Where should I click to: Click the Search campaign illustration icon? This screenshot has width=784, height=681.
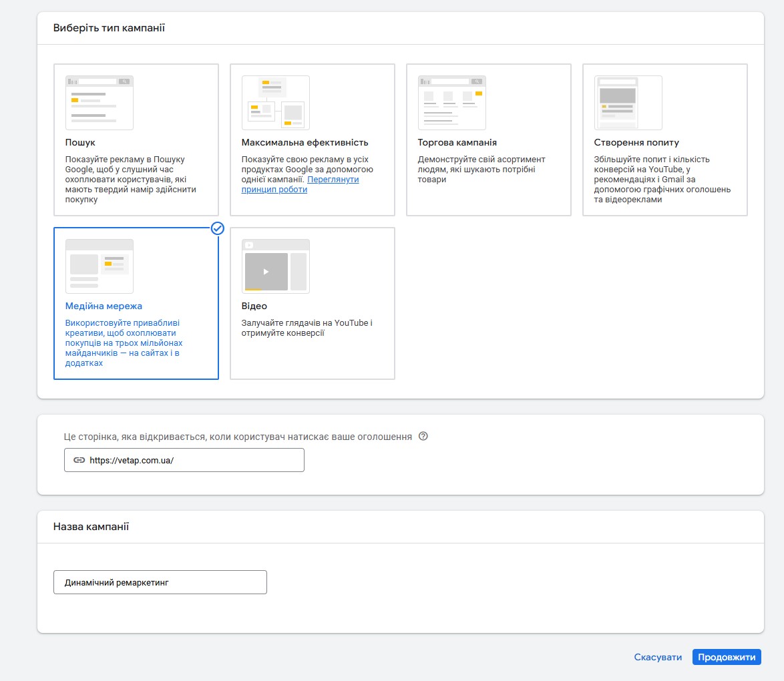tap(99, 102)
